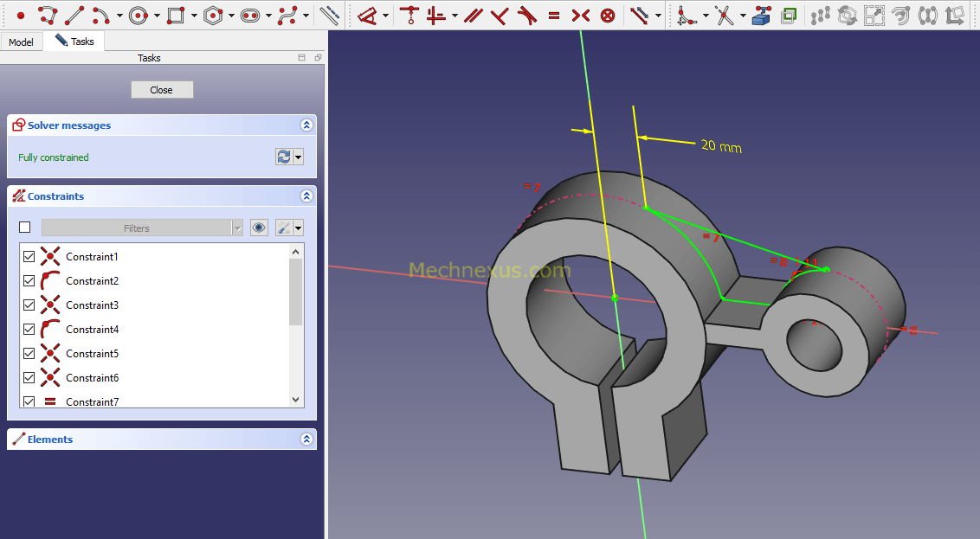
Task: Apply the Symmetric constraint tool
Action: click(581, 16)
